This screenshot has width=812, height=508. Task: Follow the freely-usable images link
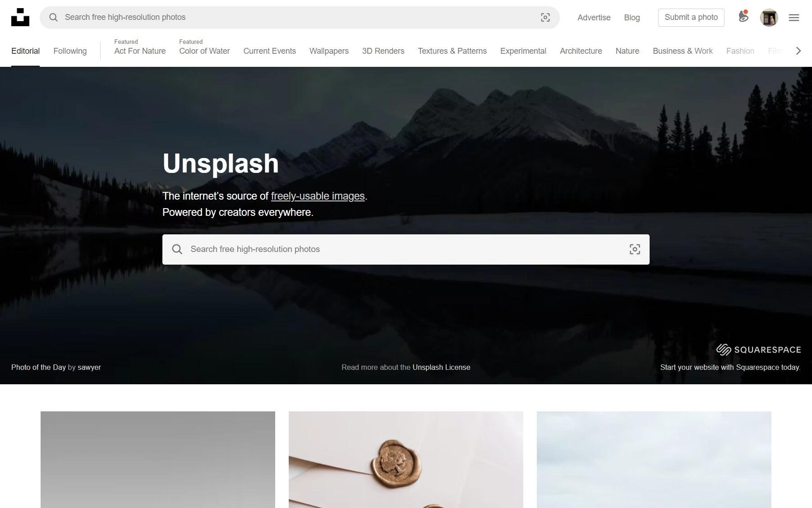coord(318,196)
